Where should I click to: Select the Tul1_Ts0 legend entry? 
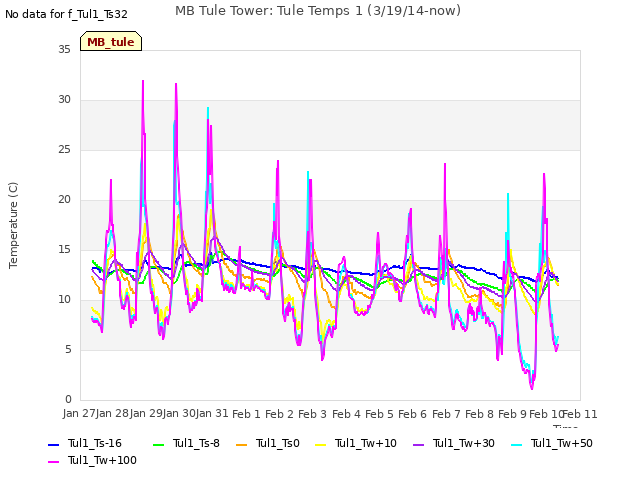coord(268,443)
